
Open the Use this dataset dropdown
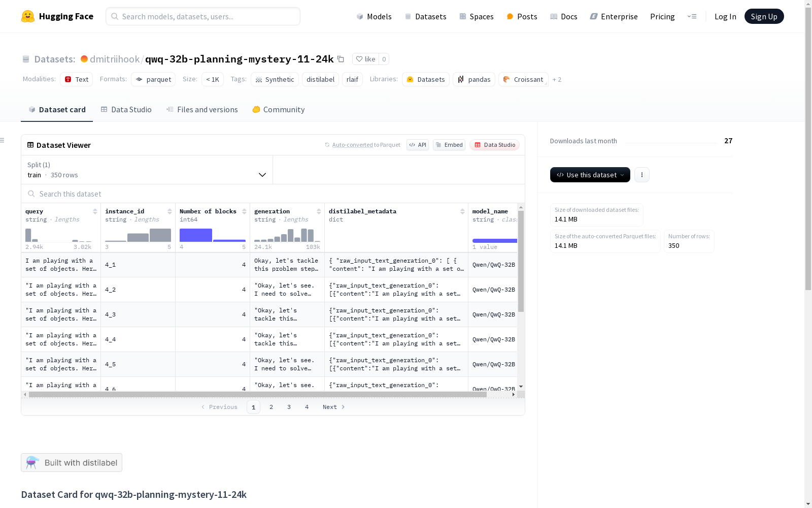590,175
